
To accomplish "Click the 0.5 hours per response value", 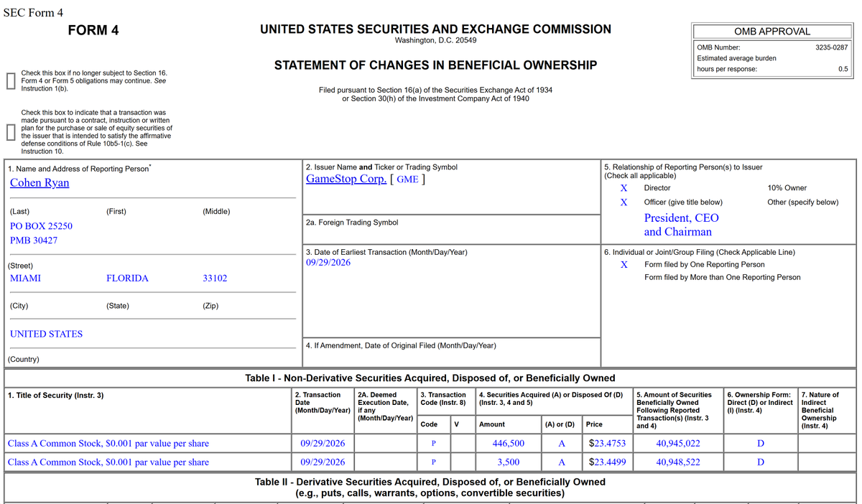I will [x=843, y=69].
